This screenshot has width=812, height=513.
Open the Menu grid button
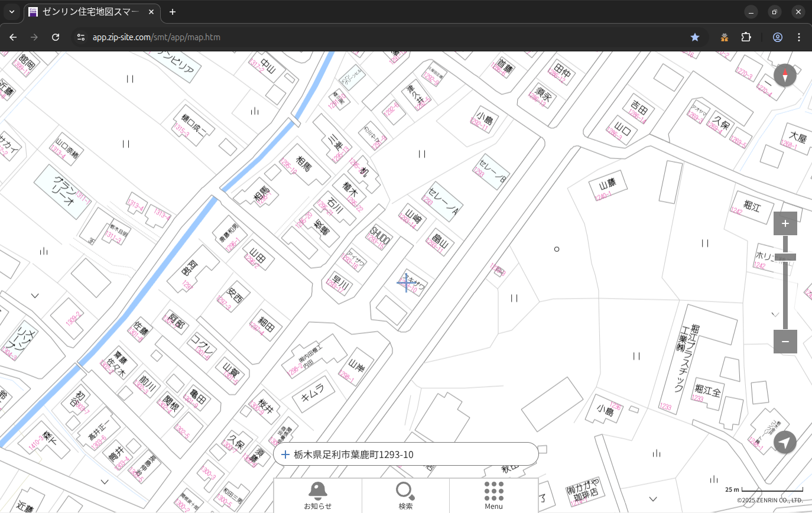coord(493,495)
